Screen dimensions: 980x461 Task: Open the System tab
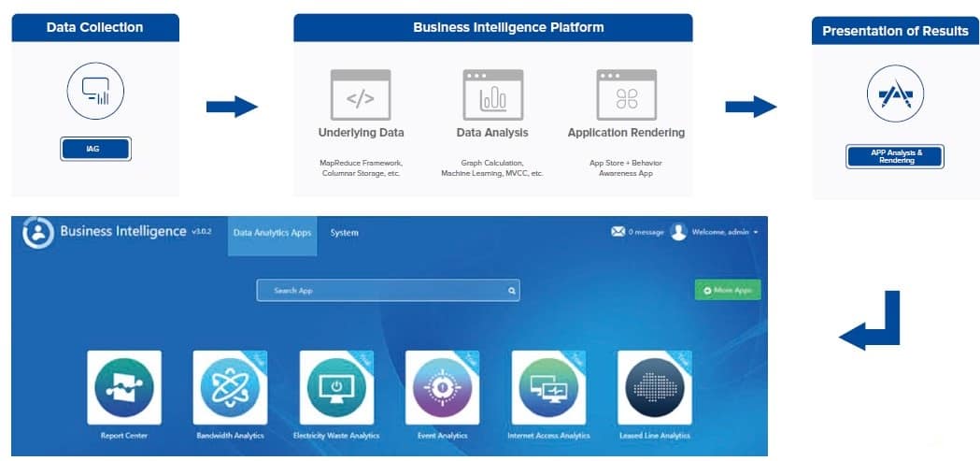[x=344, y=233]
